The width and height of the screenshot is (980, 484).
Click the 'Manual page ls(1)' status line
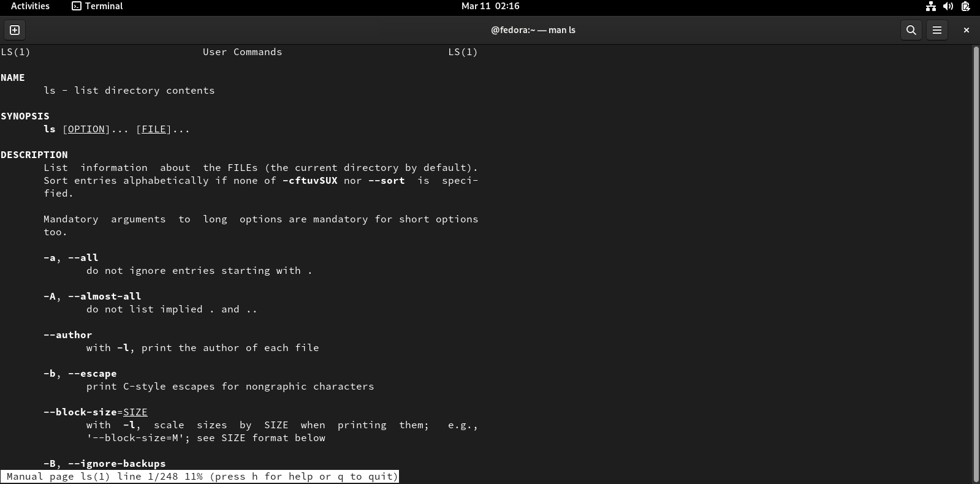coord(200,477)
